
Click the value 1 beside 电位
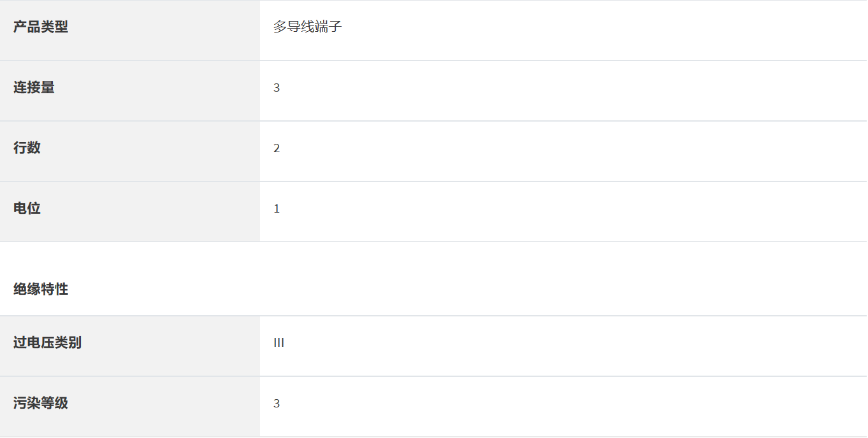(x=277, y=209)
